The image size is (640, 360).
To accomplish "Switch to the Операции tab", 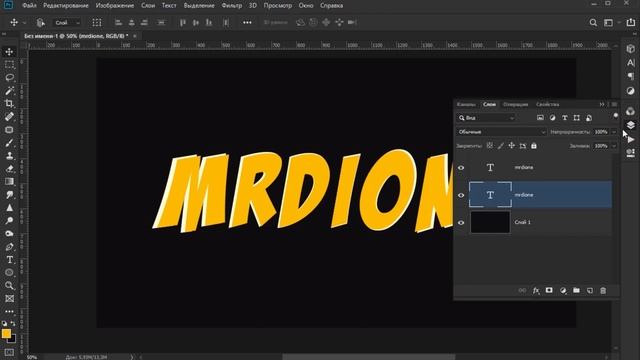I will click(x=516, y=104).
